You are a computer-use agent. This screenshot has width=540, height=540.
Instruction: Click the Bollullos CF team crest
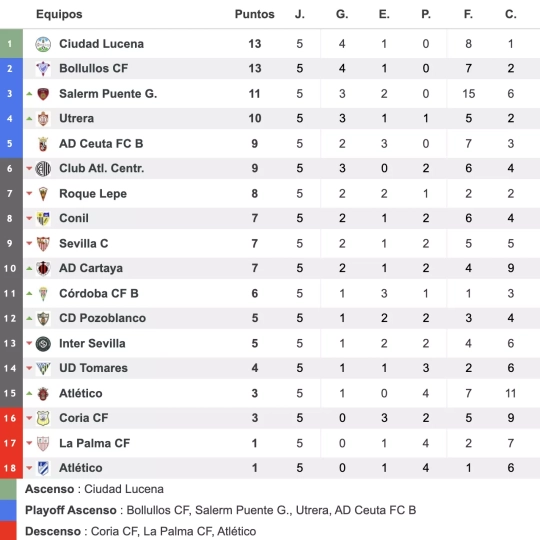43,69
